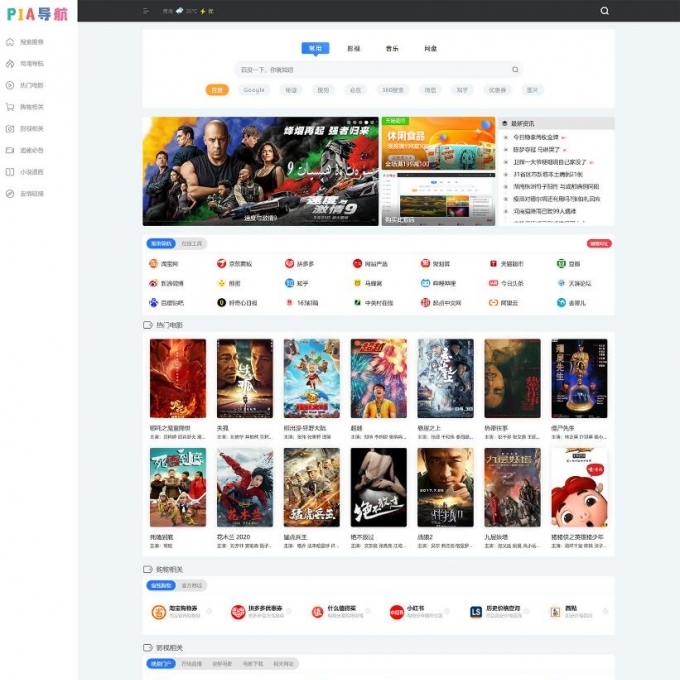
Task: Open the 速度与激情9 banner image
Action: pos(261,171)
